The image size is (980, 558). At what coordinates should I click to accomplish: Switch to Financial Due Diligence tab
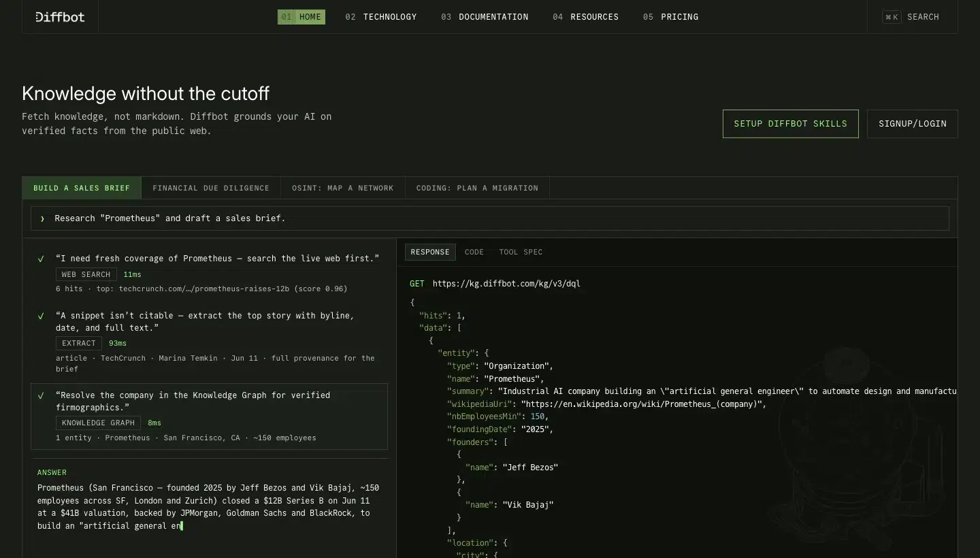tap(211, 188)
